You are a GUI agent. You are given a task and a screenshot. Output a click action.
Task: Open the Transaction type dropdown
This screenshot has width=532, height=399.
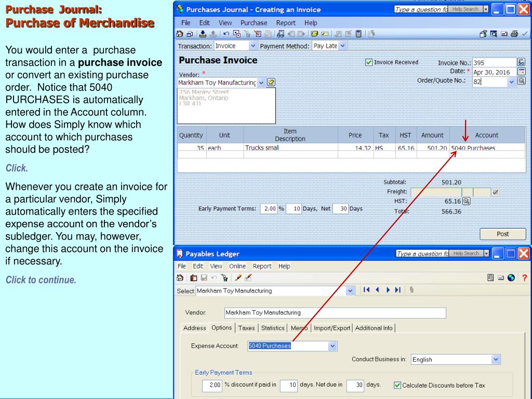pyautogui.click(x=252, y=46)
